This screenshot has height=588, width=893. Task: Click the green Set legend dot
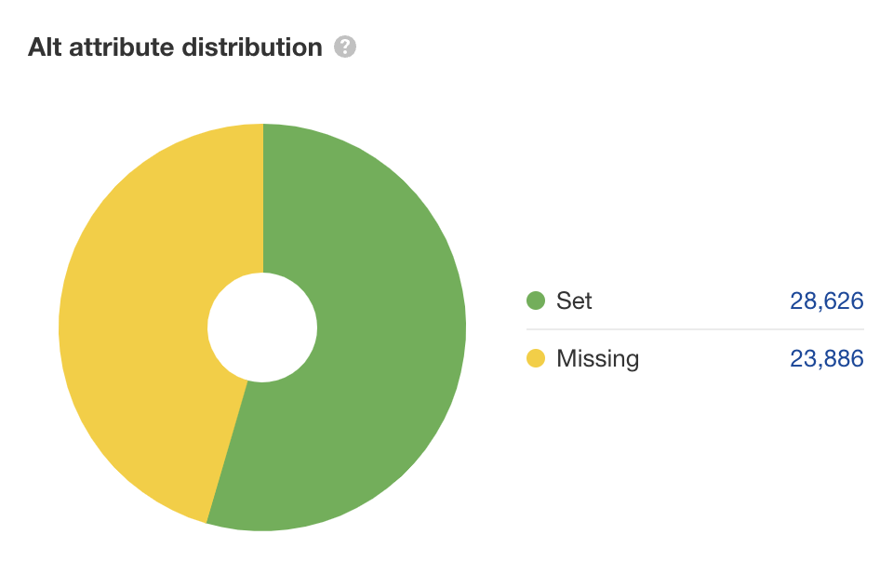coord(535,301)
